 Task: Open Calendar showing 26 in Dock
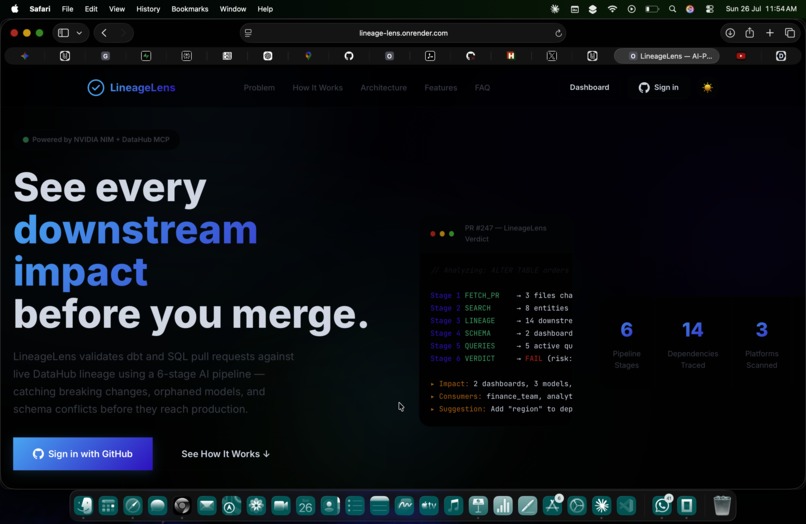click(305, 506)
